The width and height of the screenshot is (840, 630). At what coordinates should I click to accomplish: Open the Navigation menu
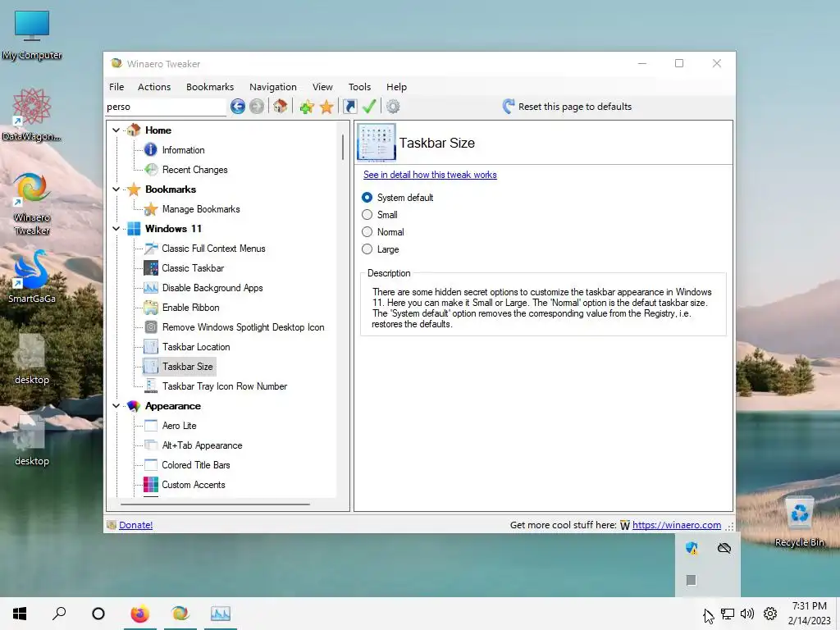[x=272, y=87]
